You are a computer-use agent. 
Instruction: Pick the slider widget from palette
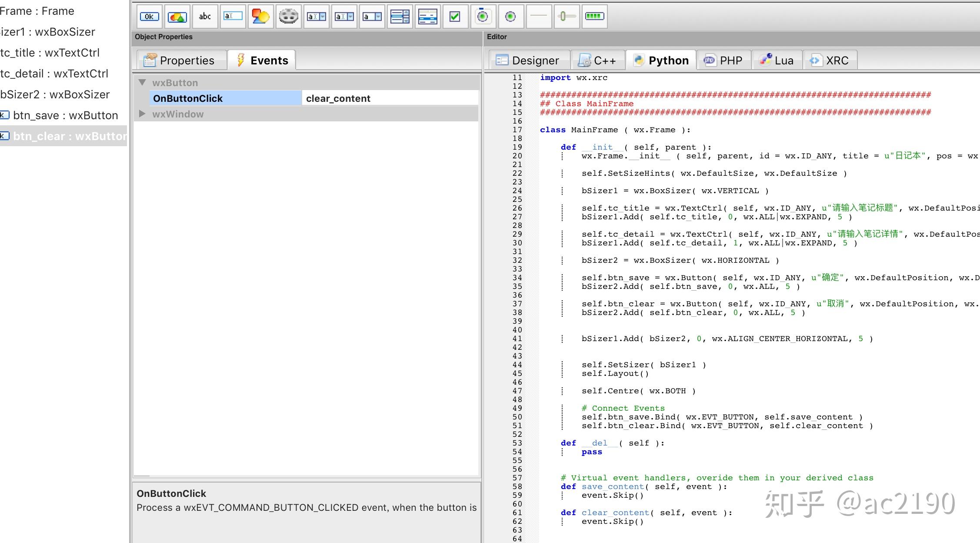[567, 17]
